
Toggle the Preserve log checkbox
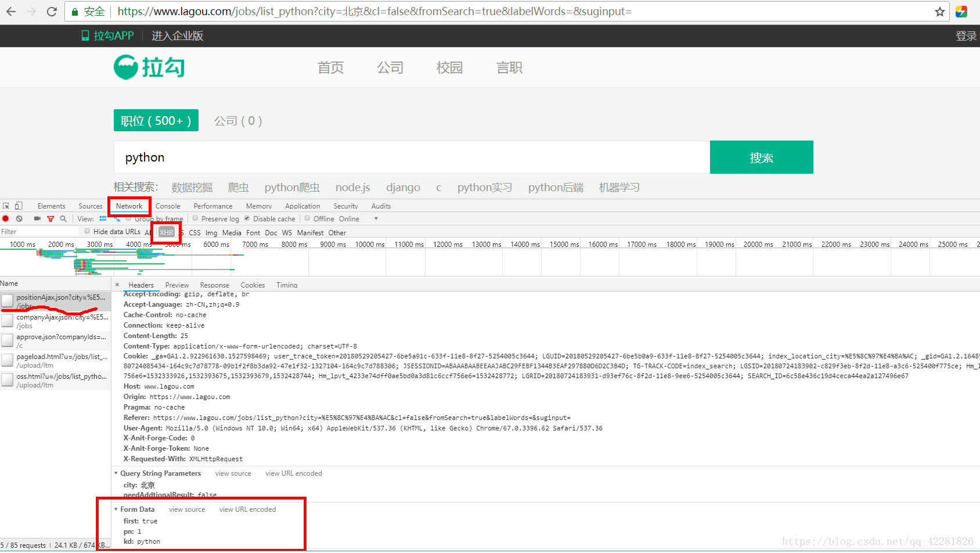click(x=196, y=218)
